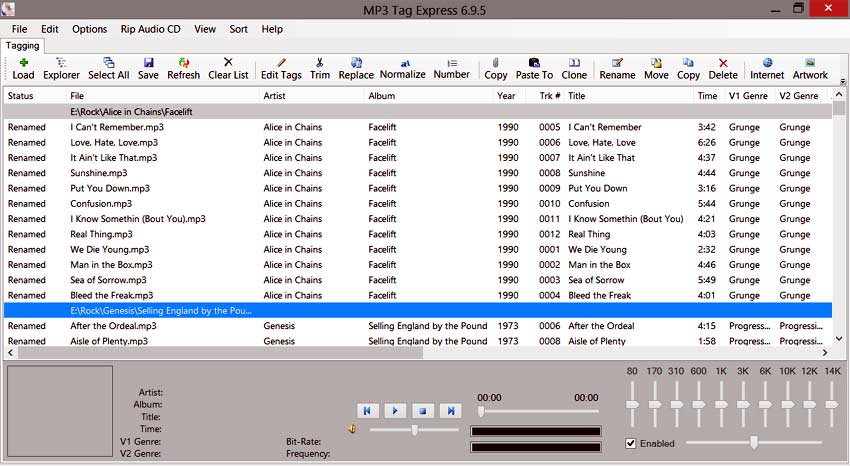Image resolution: width=850 pixels, height=466 pixels.
Task: Sort by the Year column header
Action: click(x=508, y=96)
